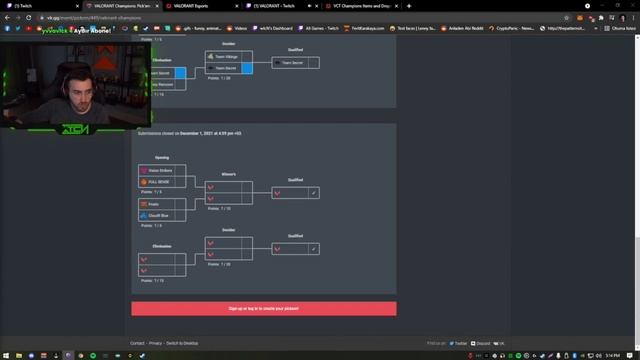Screen dimensions: 640x360
Task: Open the Windows Start menu
Action: coord(6,356)
